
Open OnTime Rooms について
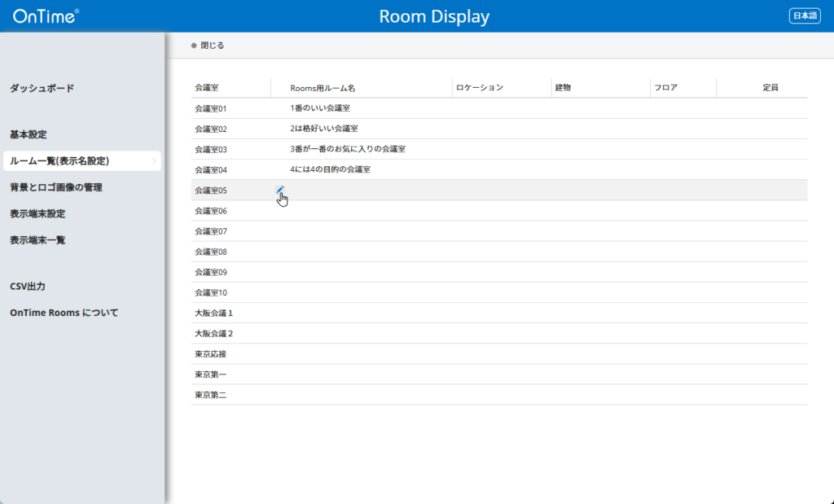coord(64,313)
